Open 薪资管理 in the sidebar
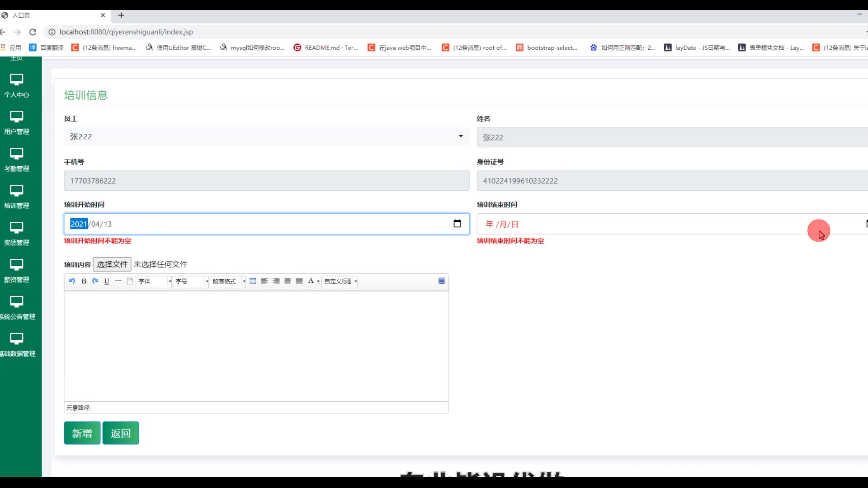The height and width of the screenshot is (488, 868). pos(17,271)
